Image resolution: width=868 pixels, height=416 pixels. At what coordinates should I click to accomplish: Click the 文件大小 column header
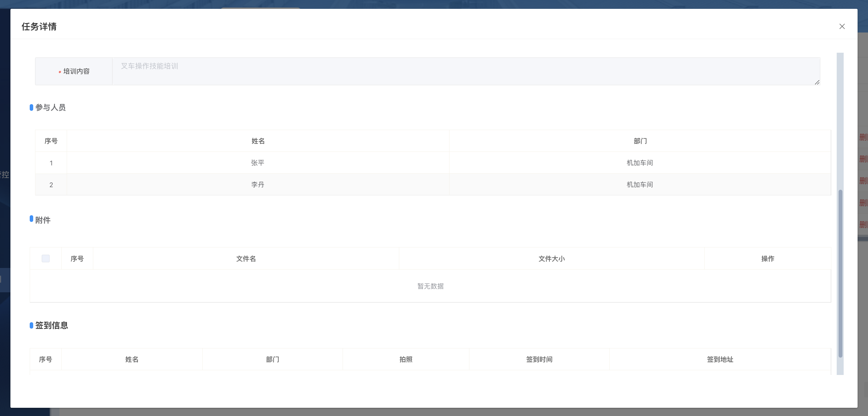(x=551, y=259)
